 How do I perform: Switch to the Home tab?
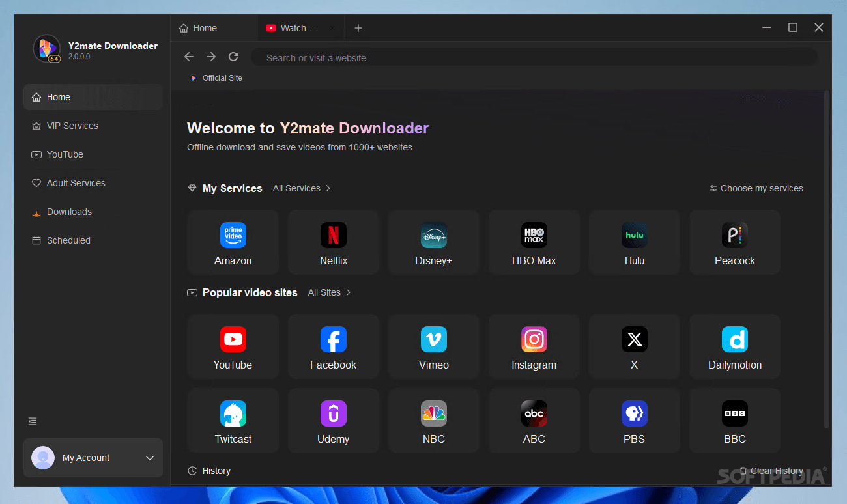214,28
